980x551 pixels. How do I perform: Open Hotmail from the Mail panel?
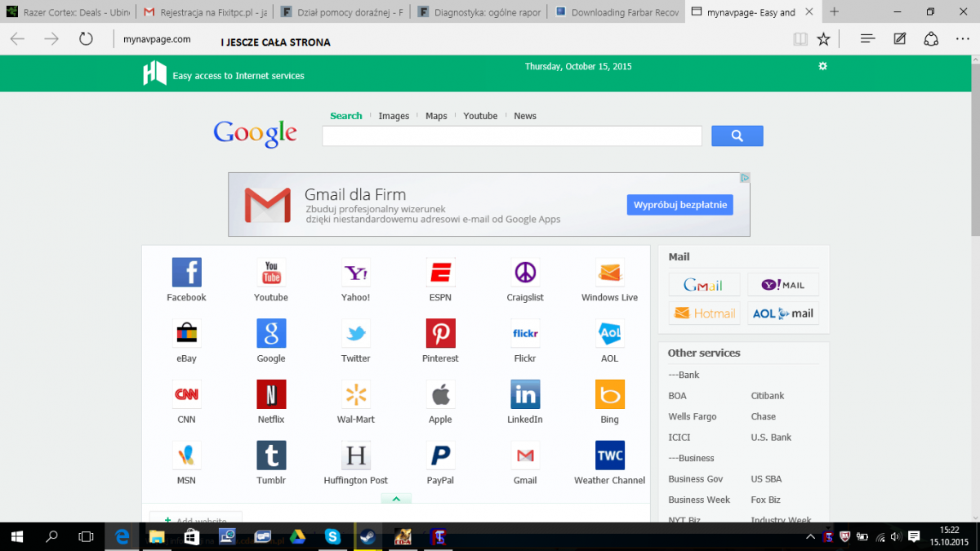coord(704,313)
